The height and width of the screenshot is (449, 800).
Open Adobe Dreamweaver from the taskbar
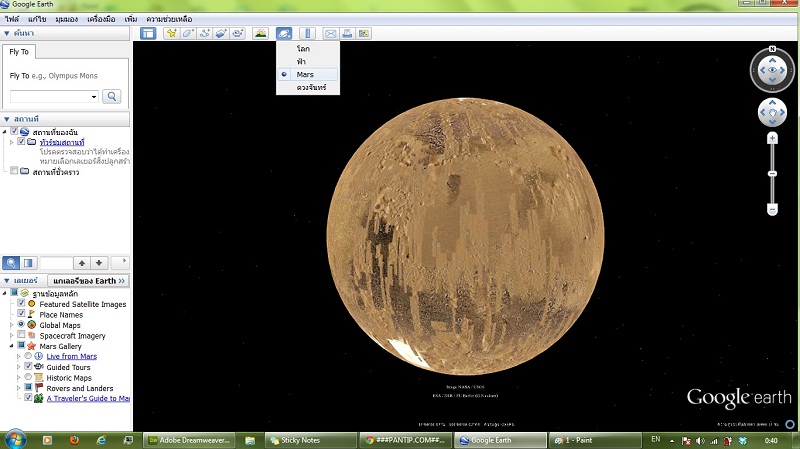[x=188, y=440]
